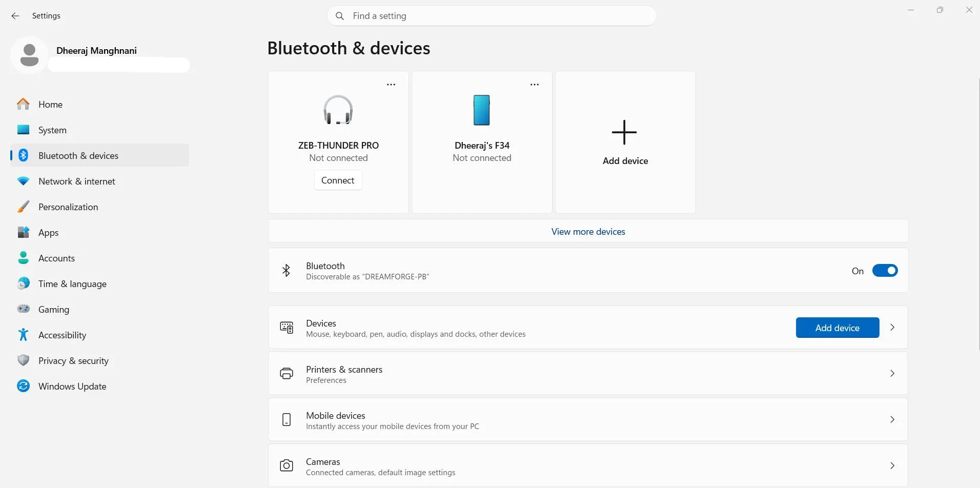Select Network & internet
The height and width of the screenshot is (488, 980).
99,181
